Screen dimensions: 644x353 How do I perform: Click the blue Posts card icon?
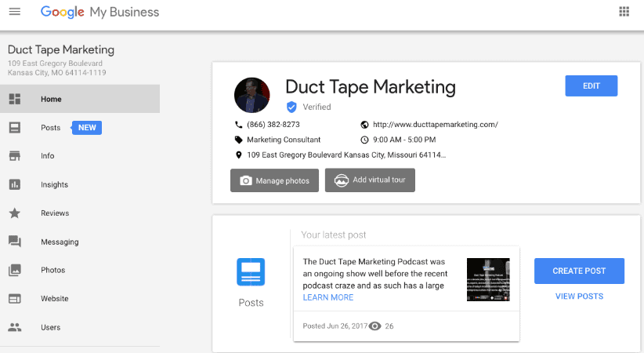click(x=251, y=271)
